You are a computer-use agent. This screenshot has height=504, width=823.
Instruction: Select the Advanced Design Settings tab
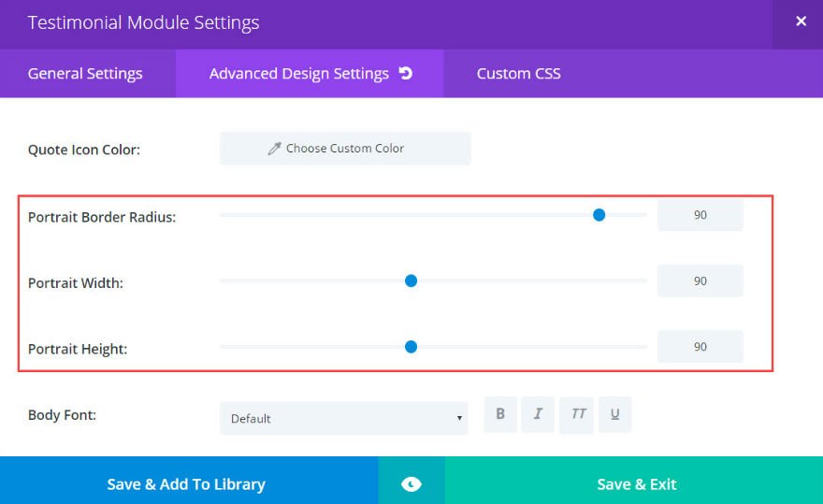(299, 73)
